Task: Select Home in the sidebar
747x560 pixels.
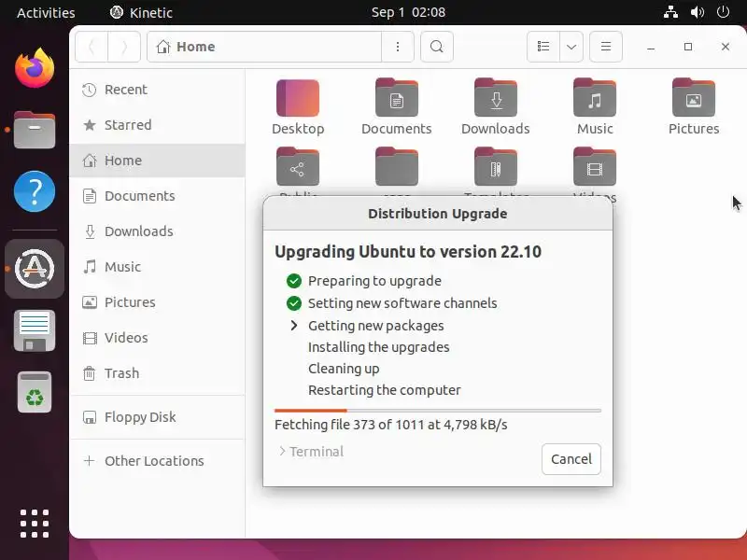Action: point(157,161)
